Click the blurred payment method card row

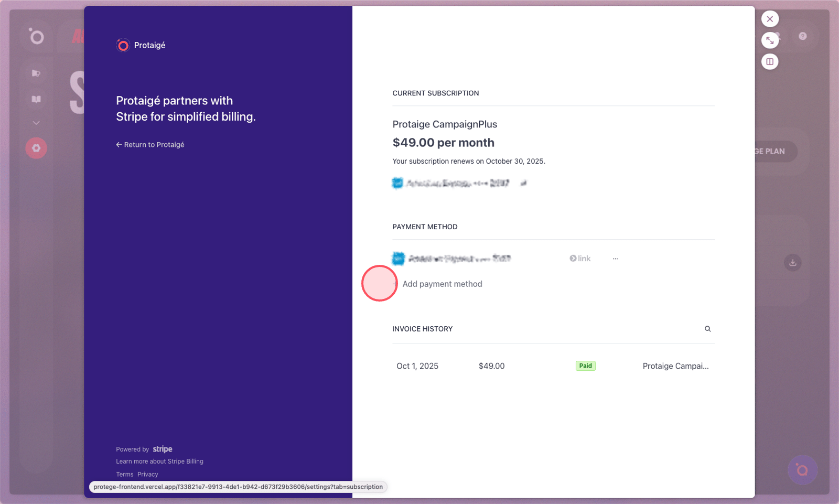(451, 259)
